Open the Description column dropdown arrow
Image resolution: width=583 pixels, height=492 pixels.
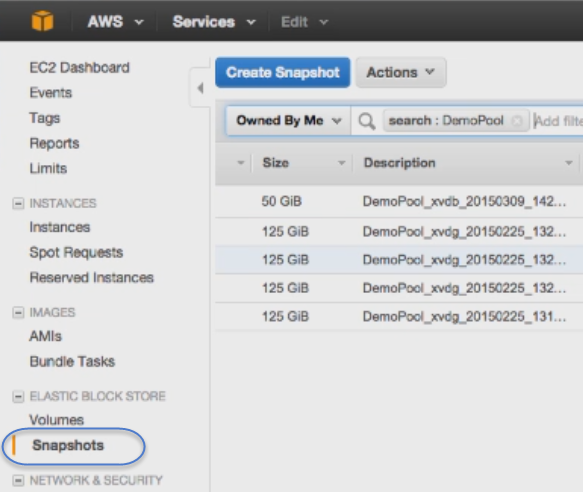[x=568, y=163]
